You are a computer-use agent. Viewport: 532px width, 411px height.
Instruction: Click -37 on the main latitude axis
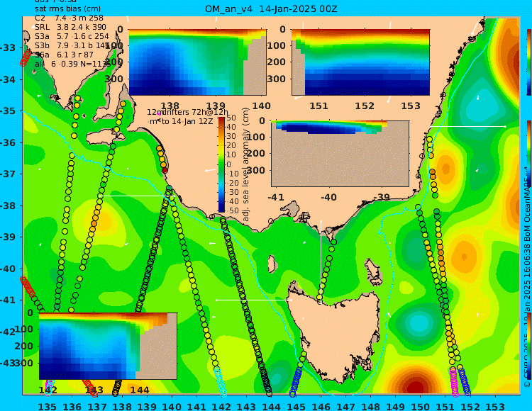click(8, 174)
